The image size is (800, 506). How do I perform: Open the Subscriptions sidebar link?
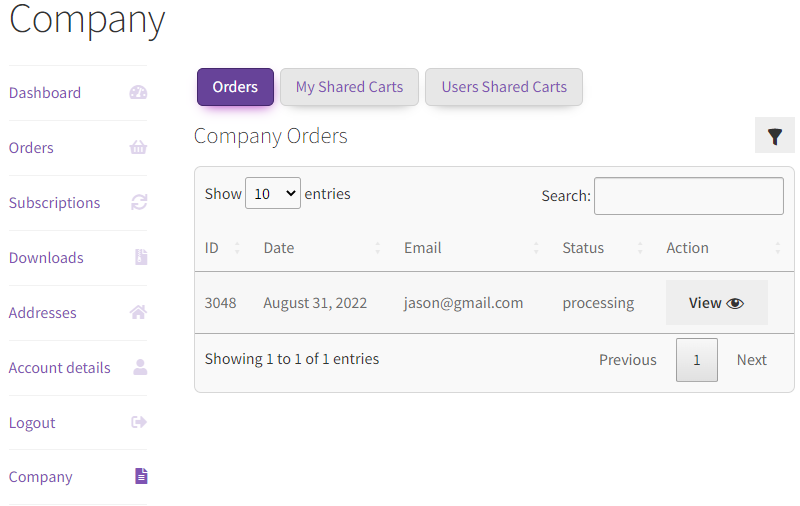pyautogui.click(x=55, y=203)
